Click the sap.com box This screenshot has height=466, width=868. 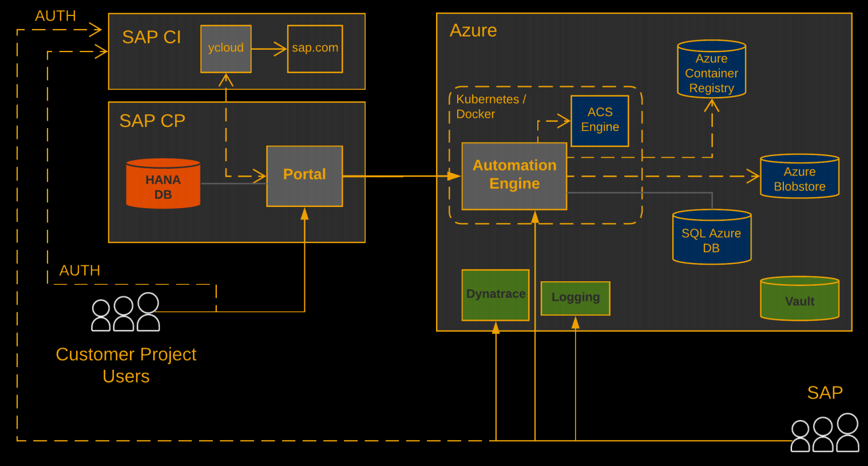(315, 49)
